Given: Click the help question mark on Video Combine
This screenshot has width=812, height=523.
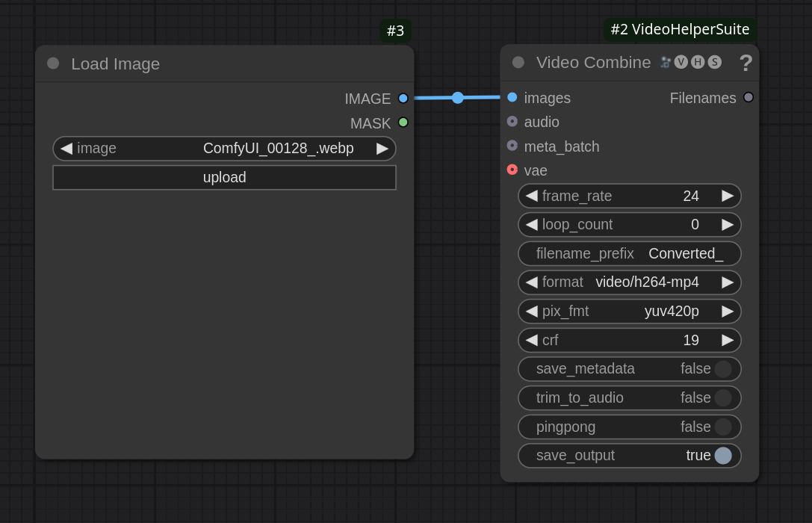Looking at the screenshot, I should pos(746,64).
